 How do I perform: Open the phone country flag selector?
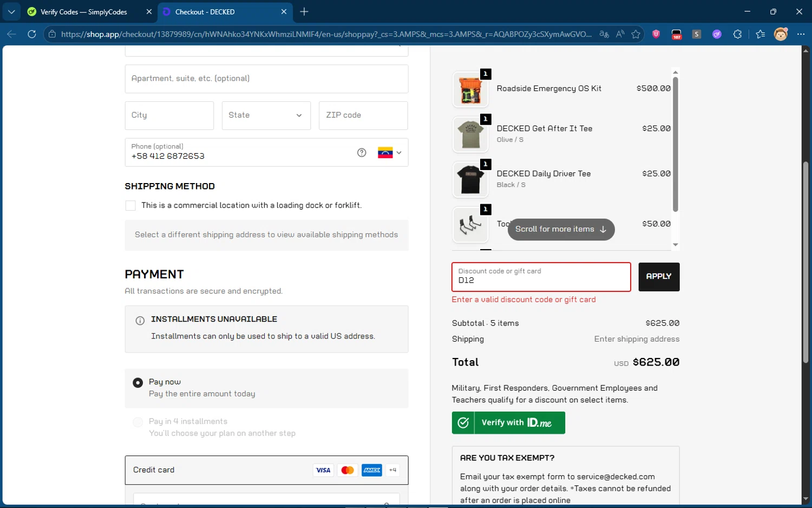point(390,153)
